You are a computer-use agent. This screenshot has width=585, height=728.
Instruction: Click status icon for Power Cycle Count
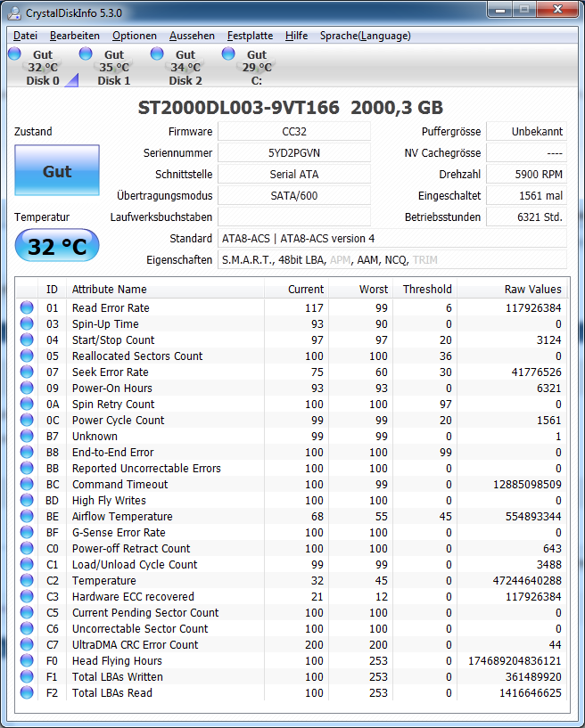pos(27,420)
